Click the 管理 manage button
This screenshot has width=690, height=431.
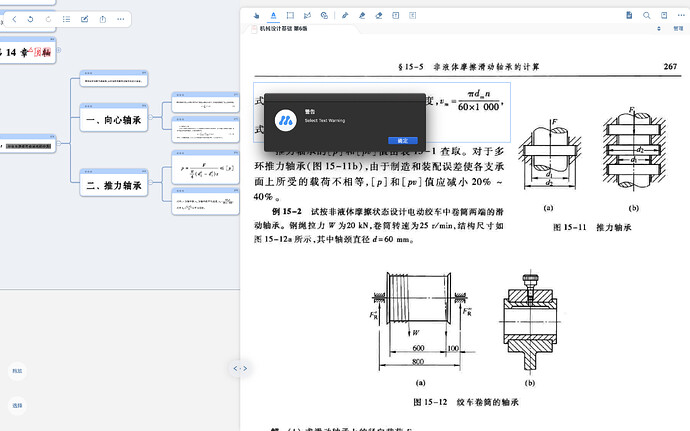click(678, 29)
